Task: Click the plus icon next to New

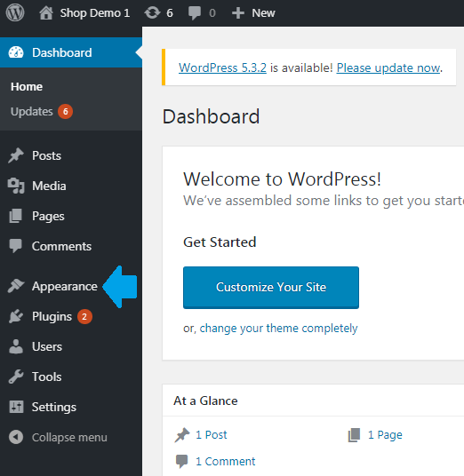Action: (238, 13)
